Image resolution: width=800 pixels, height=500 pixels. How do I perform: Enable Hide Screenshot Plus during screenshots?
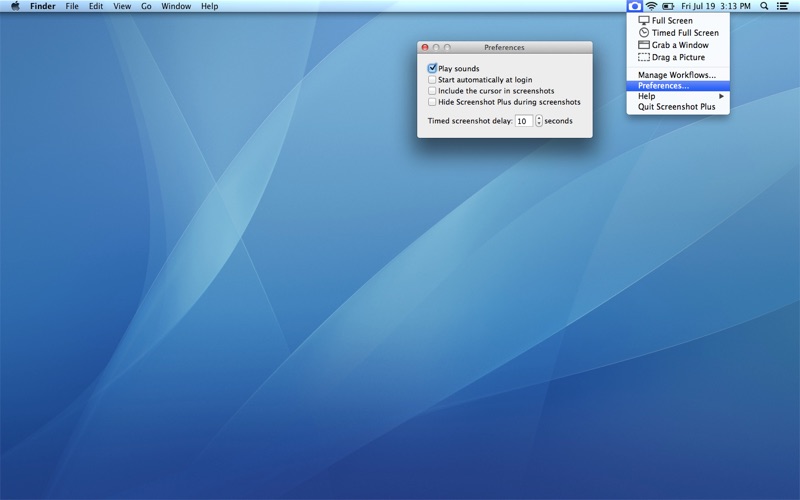(432, 102)
